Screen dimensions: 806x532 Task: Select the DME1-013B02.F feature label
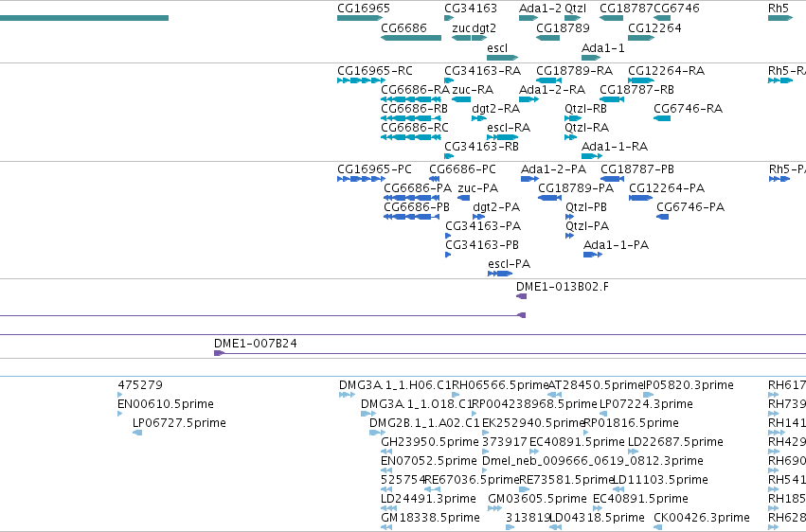pos(563,287)
